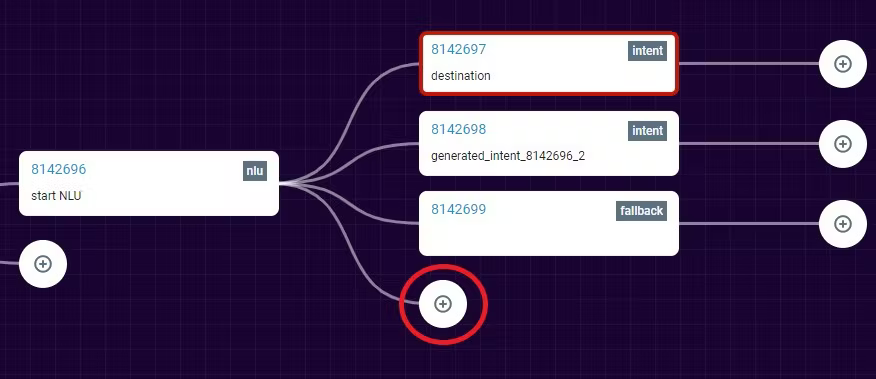Open node ID 8142699 link
Image resolution: width=876 pixels, height=379 pixels.
459,209
